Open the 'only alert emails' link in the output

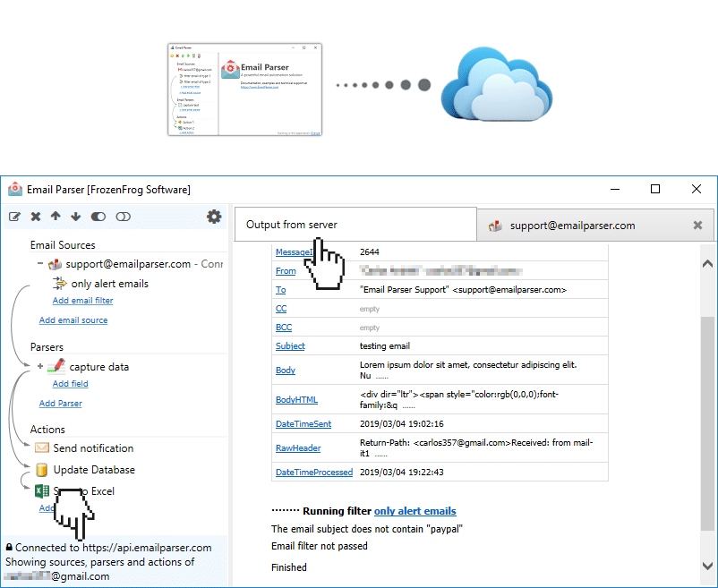coord(415,511)
